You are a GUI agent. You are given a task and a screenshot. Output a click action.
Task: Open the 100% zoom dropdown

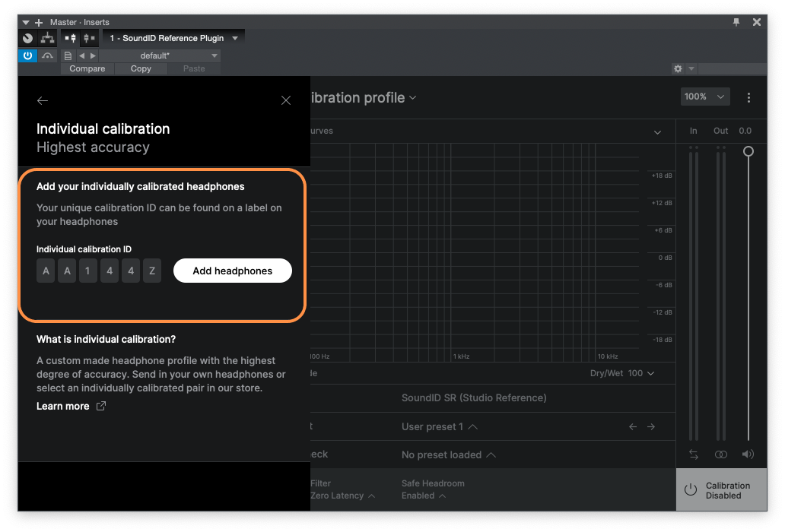(x=705, y=97)
